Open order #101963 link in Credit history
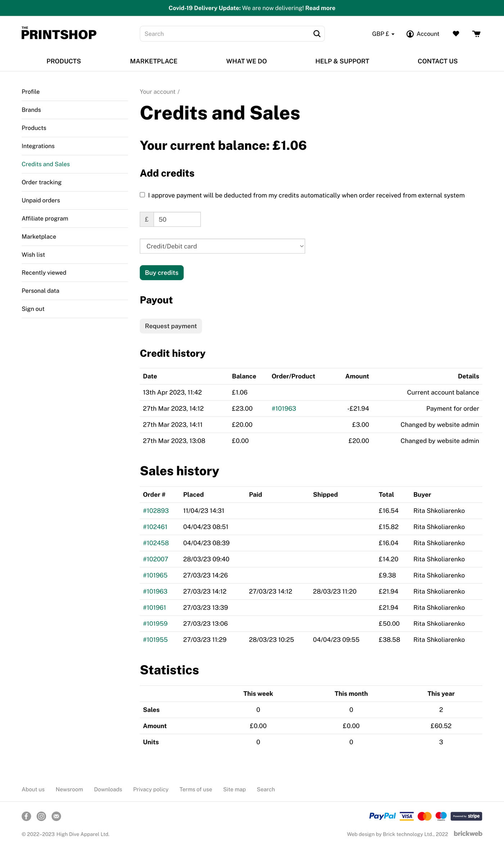Image resolution: width=504 pixels, height=847 pixels. click(284, 408)
